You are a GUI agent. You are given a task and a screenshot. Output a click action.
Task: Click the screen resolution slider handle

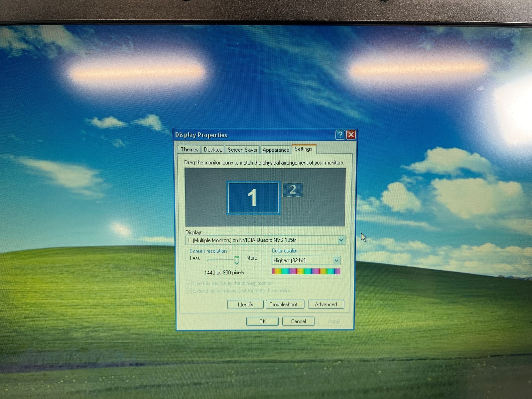click(x=236, y=260)
